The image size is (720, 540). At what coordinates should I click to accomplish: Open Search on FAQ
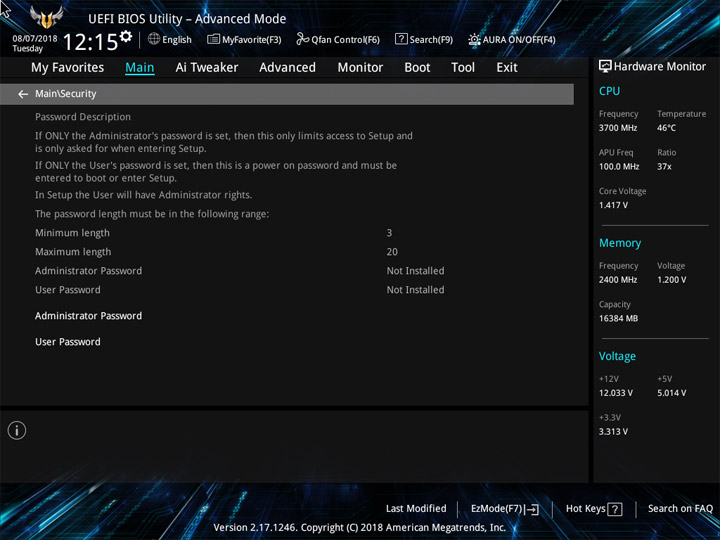pyautogui.click(x=680, y=509)
